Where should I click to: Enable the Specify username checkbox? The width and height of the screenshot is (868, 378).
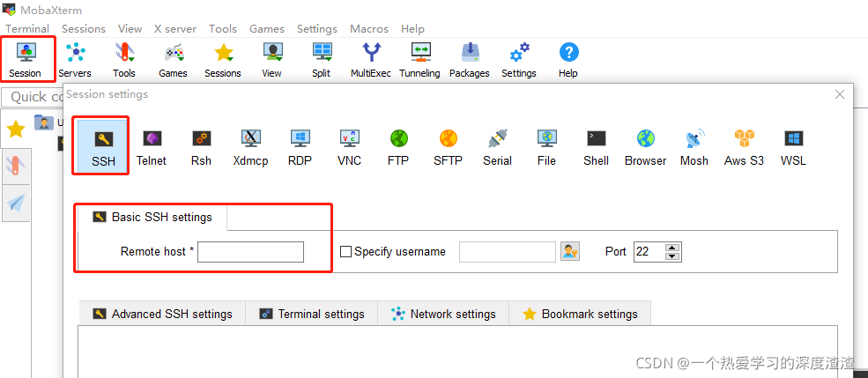click(345, 252)
